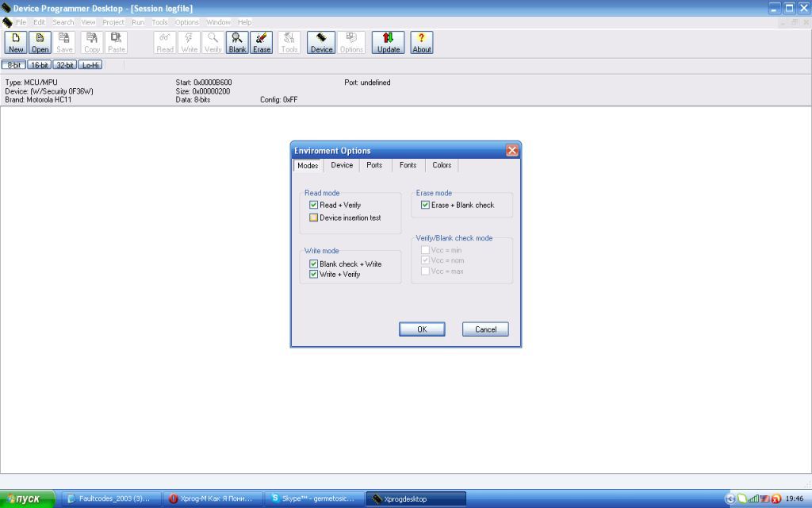The image size is (812, 508).
Task: Click the Copy toolbar button
Action: (x=92, y=43)
